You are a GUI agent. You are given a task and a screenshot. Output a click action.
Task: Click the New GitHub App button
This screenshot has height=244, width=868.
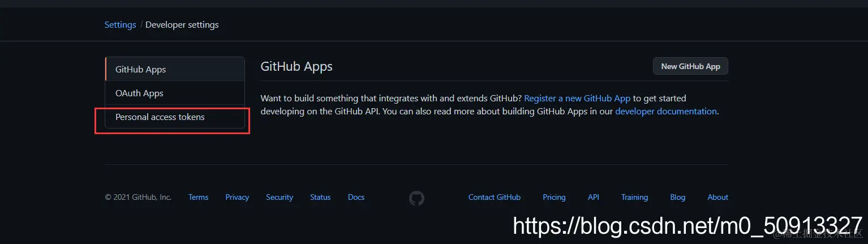tap(690, 66)
